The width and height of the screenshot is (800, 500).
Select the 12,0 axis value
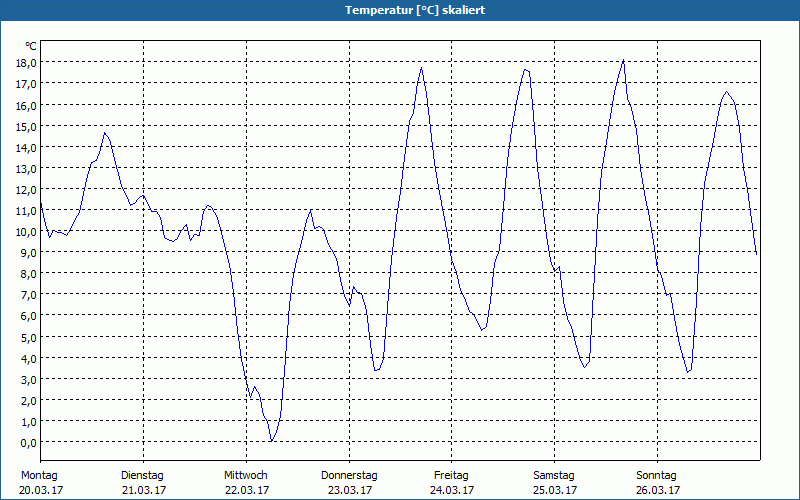28,190
